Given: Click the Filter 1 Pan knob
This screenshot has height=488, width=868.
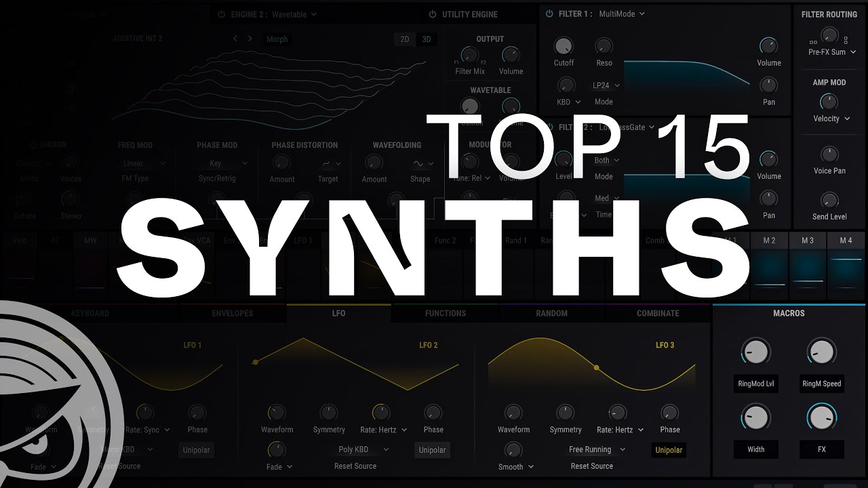Looking at the screenshot, I should pyautogui.click(x=768, y=85).
